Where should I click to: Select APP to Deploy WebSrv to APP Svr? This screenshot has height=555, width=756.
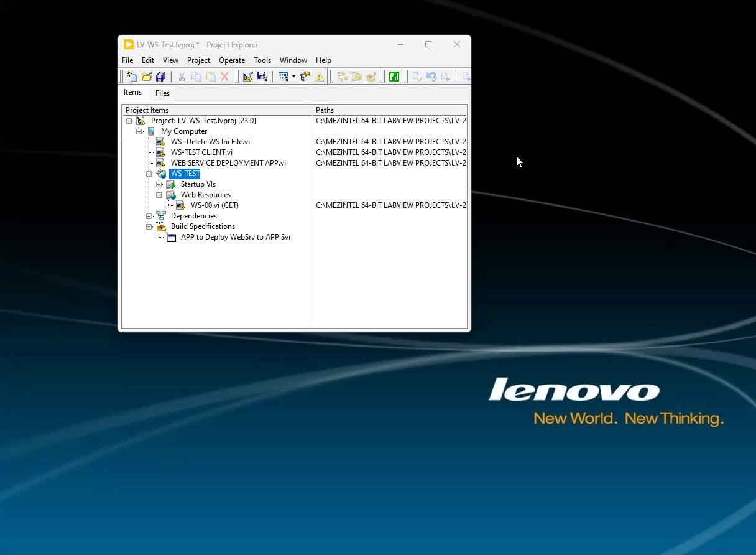(x=236, y=237)
